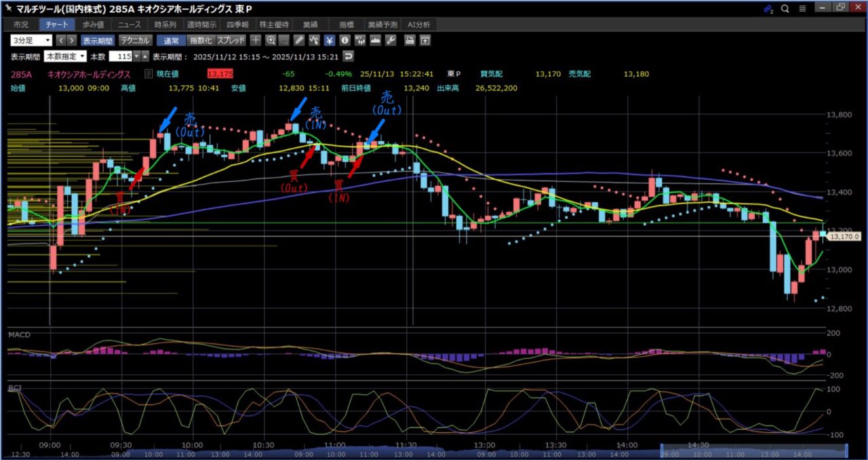Expand the 本数指定 period type dropdown

[65, 56]
